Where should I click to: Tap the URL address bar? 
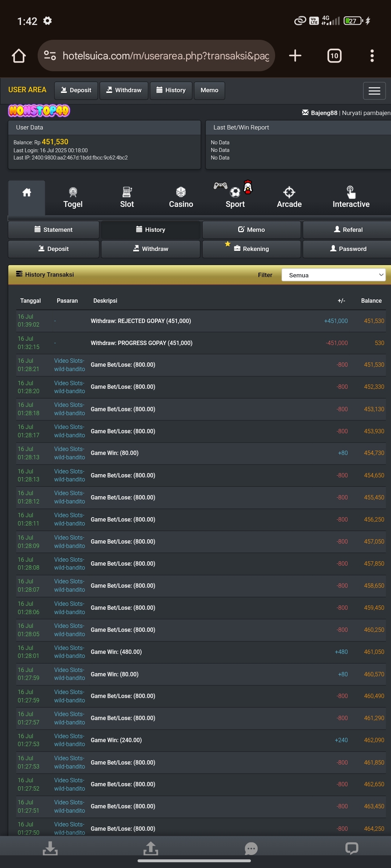pyautogui.click(x=166, y=56)
